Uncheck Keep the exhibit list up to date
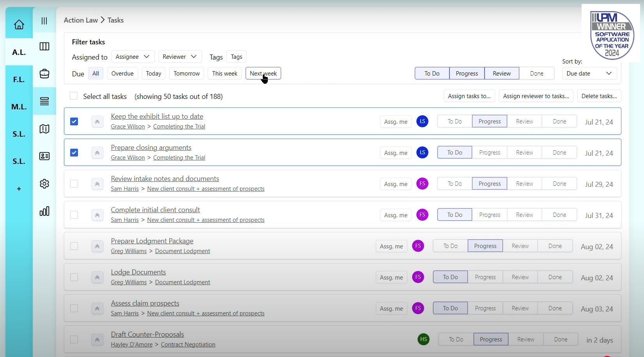 point(74,121)
